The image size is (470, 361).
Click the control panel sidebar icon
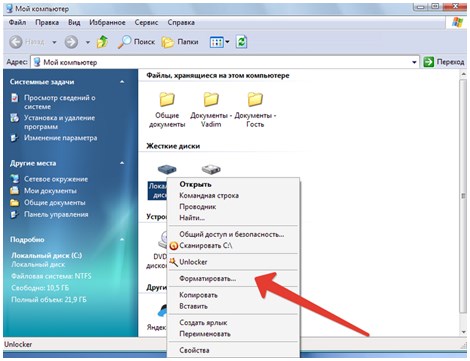pyautogui.click(x=14, y=214)
